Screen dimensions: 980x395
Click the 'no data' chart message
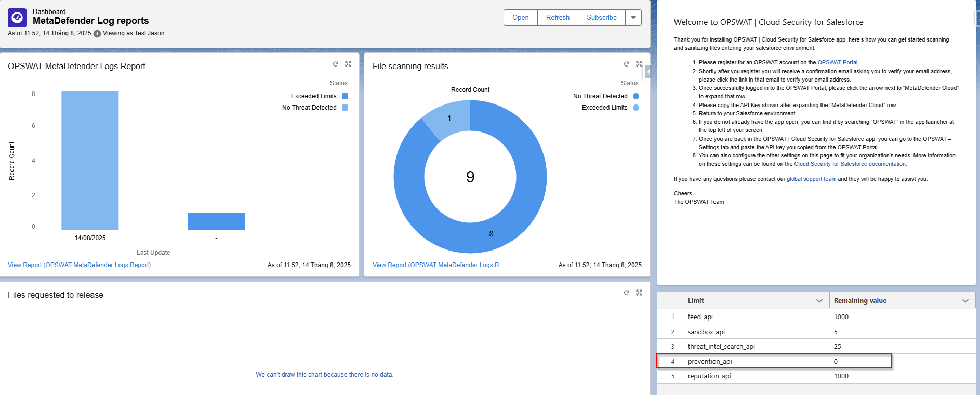(324, 375)
